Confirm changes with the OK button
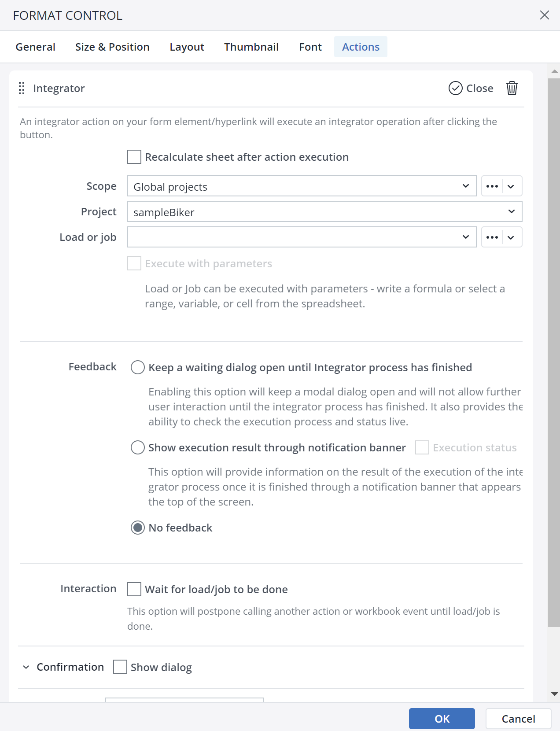Image resolution: width=560 pixels, height=731 pixels. tap(442, 718)
